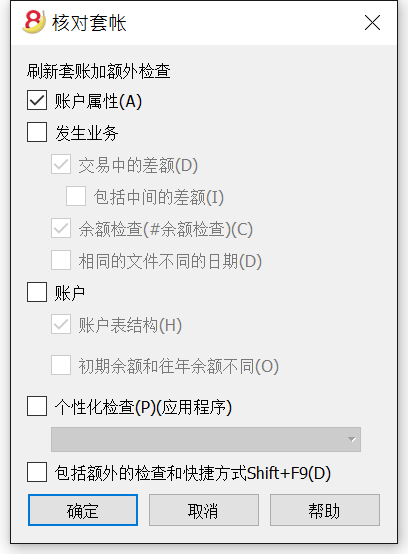Uncheck the 账户属性(A) checkbox

click(37, 100)
